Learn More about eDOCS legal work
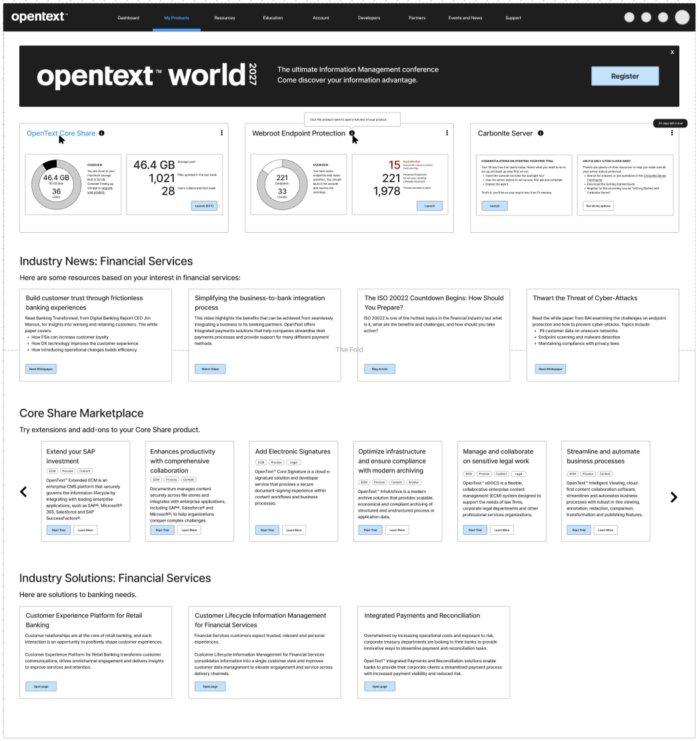The width and height of the screenshot is (700, 741). [502, 530]
